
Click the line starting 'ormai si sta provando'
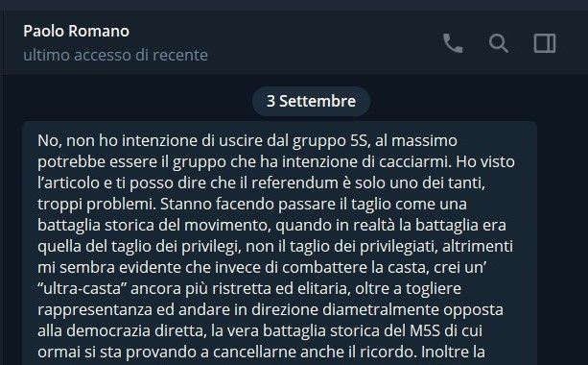[x=261, y=352]
